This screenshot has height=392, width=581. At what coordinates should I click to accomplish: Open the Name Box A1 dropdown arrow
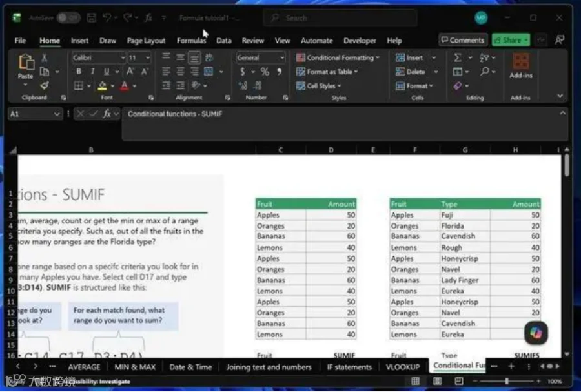click(x=57, y=114)
